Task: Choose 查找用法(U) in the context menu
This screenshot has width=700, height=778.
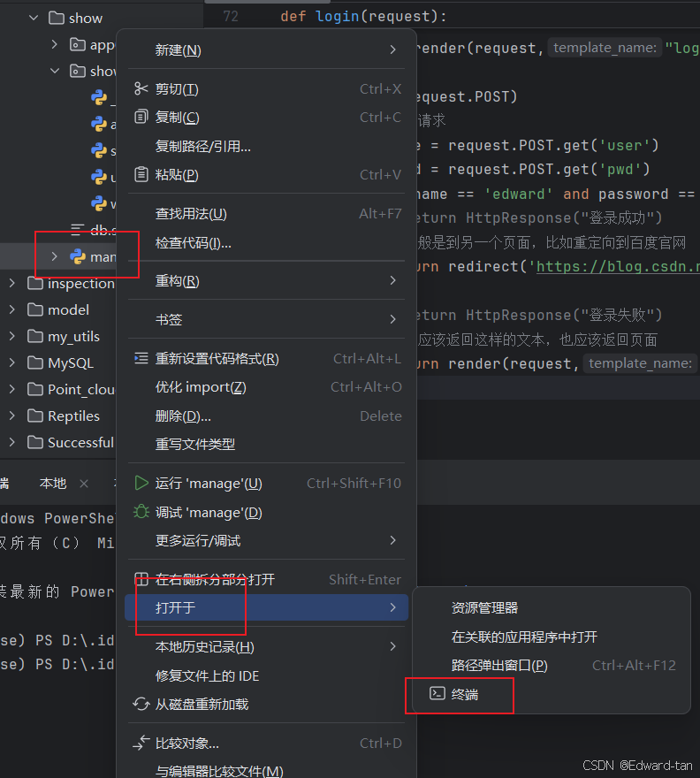Action: (266, 214)
